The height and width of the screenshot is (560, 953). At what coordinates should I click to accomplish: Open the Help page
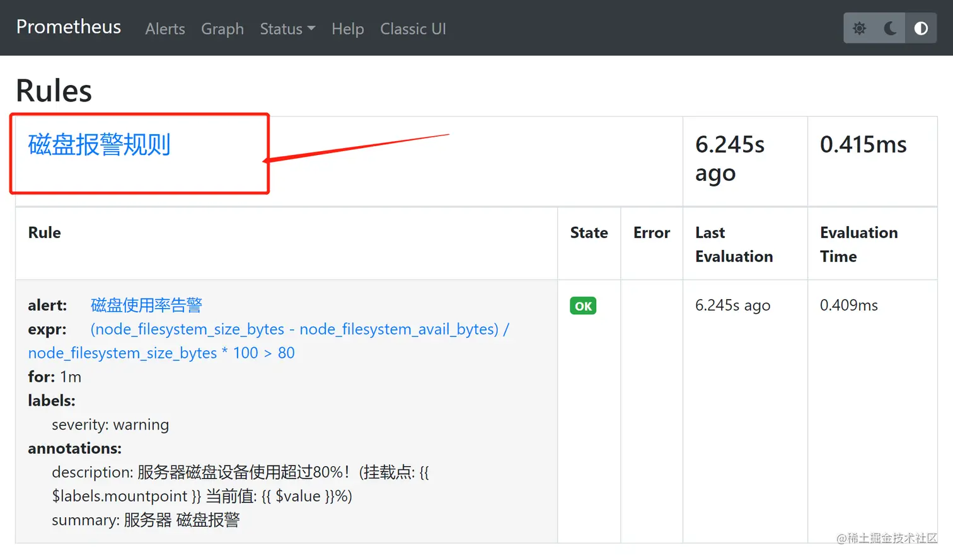coord(348,29)
